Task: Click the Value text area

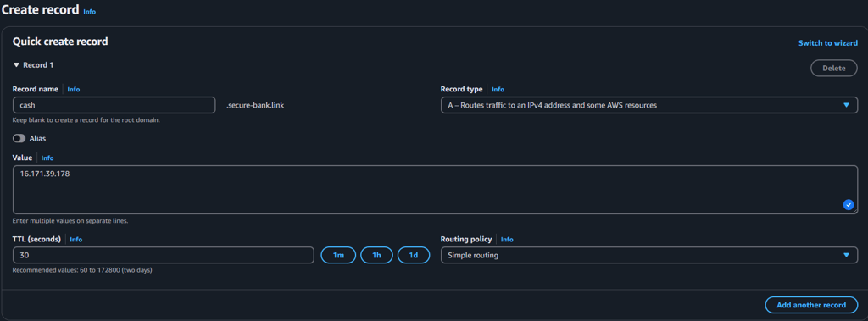Action: [435, 189]
